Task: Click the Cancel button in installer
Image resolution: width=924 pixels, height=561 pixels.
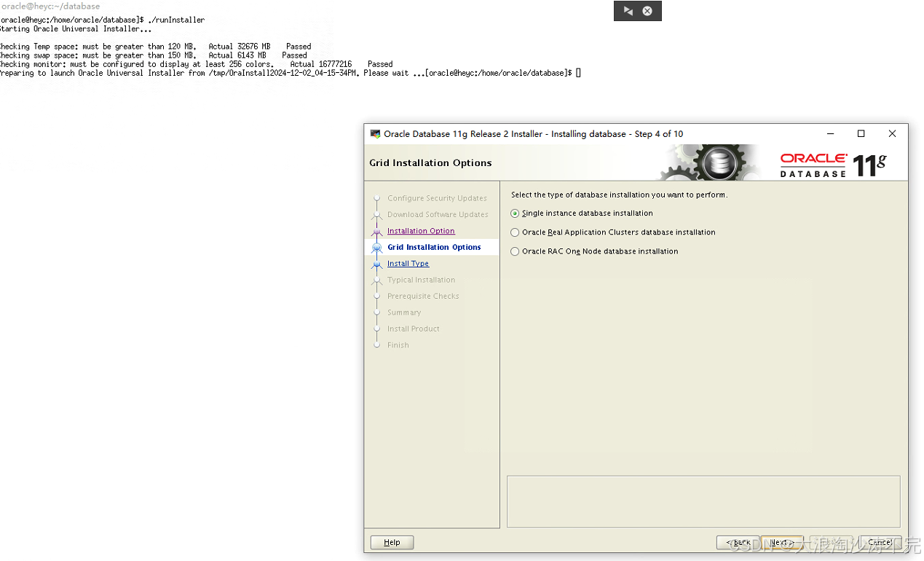Action: [880, 542]
